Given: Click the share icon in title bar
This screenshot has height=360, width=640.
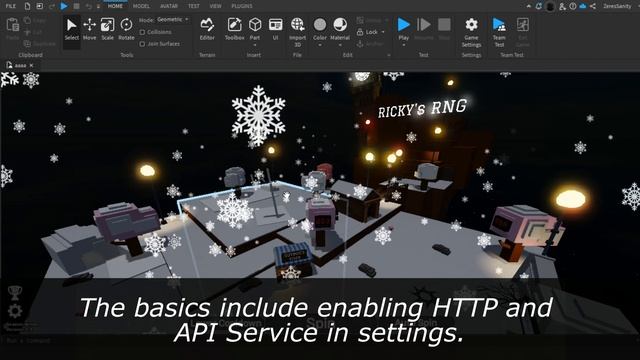Looking at the screenshot, I should pyautogui.click(x=593, y=6).
